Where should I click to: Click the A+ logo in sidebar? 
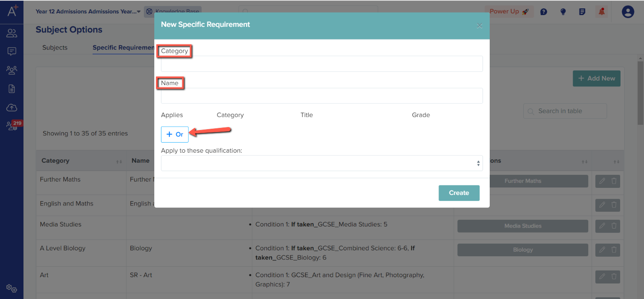(12, 11)
